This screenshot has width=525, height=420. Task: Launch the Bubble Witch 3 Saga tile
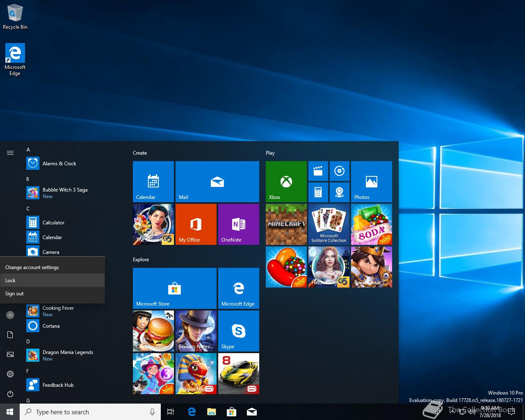point(153,374)
